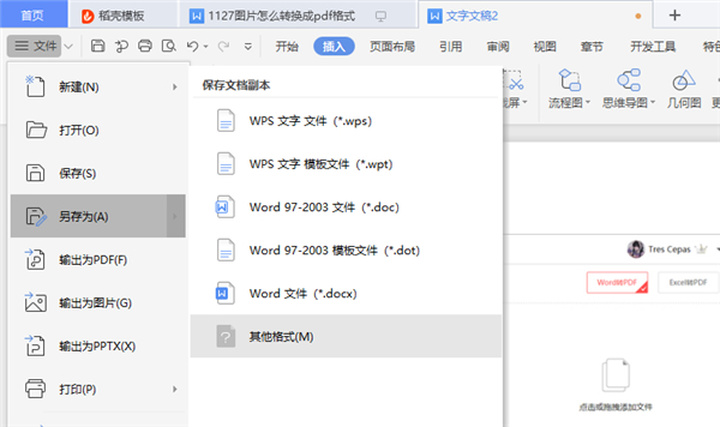Expand the 打印(P) submenu arrow
The width and height of the screenshot is (720, 427).
[174, 389]
